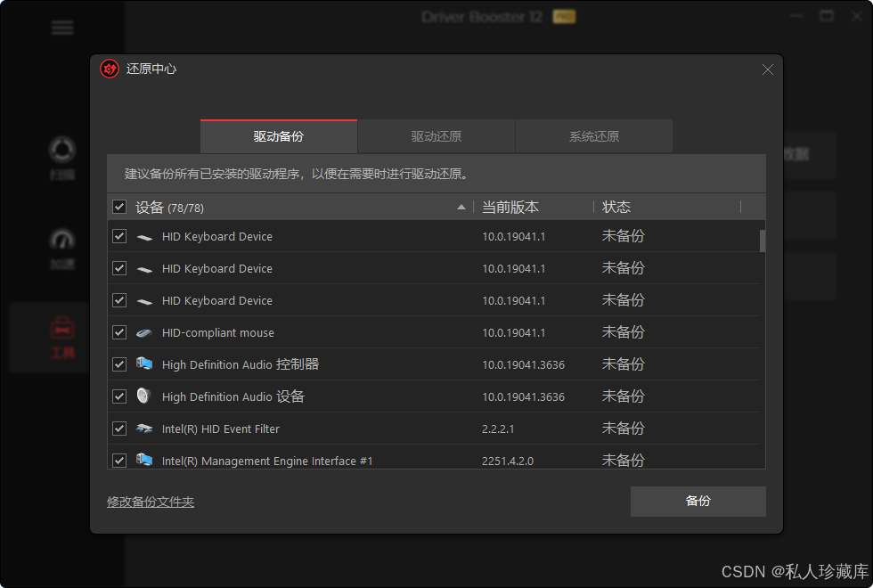Image resolution: width=873 pixels, height=588 pixels.
Task: Click the 10.0.19041.3636 version of Audio 设备
Action: 524,397
